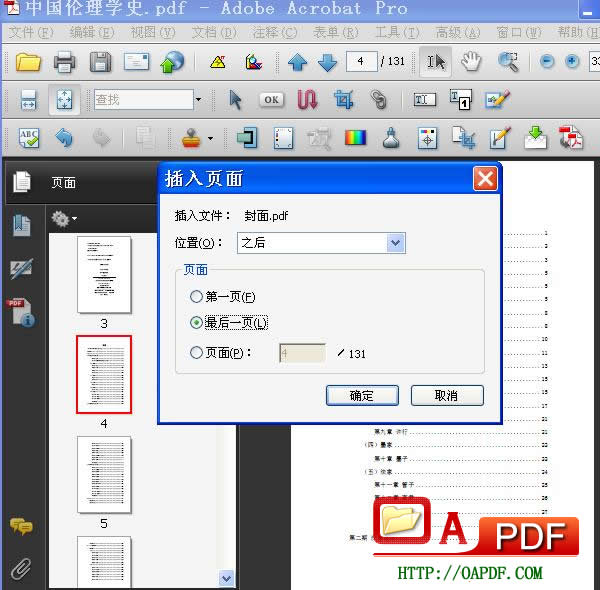Screen dimensions: 600x590
Task: Open the Pages panel icon
Action: click(22, 182)
